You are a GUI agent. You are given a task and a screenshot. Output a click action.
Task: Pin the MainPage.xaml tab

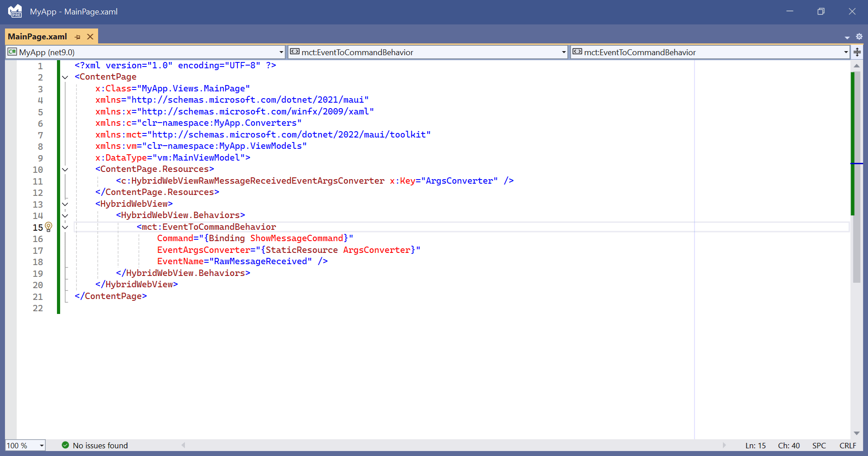(77, 37)
